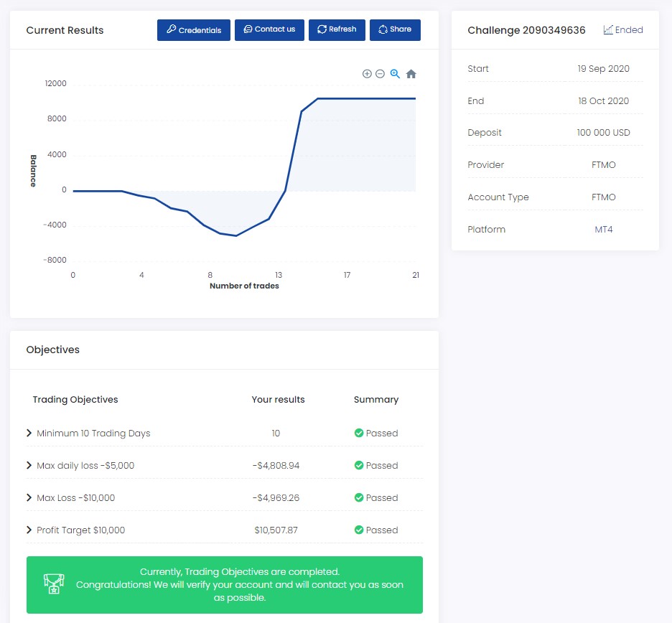Expand Profit Target $10,000 details

tap(29, 530)
